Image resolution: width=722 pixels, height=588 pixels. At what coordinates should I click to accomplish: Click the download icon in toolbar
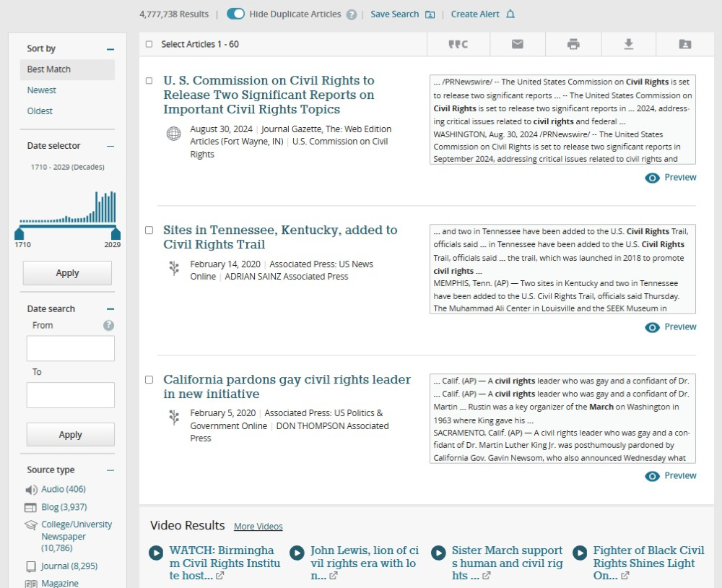click(629, 44)
